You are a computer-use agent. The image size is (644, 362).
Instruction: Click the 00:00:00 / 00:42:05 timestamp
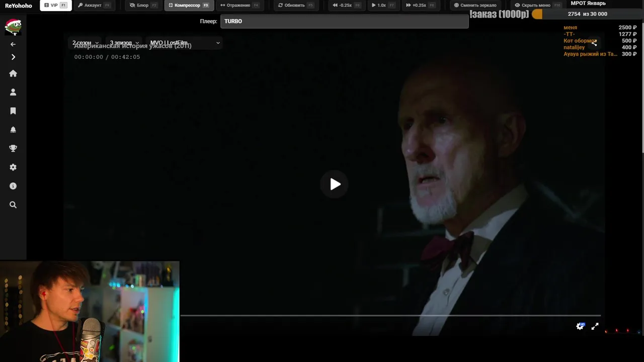point(107,57)
